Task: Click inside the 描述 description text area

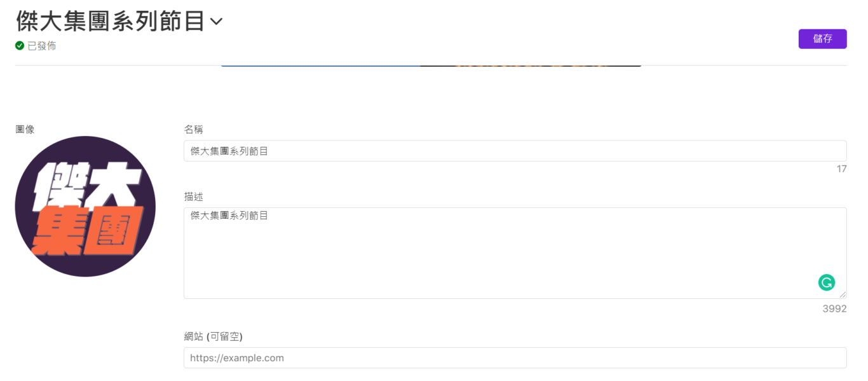Action: pos(515,253)
